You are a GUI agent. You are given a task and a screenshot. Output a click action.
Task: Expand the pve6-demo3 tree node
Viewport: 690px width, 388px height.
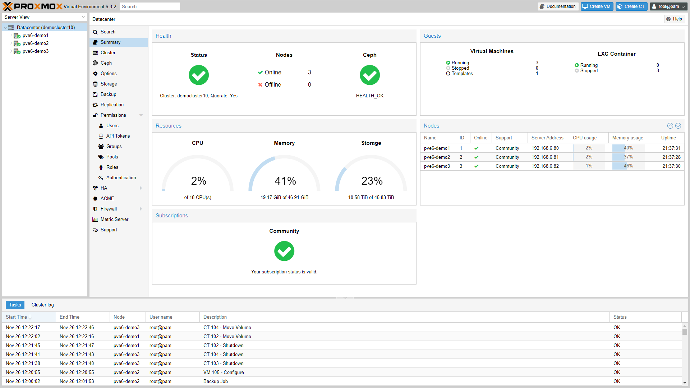[11, 51]
